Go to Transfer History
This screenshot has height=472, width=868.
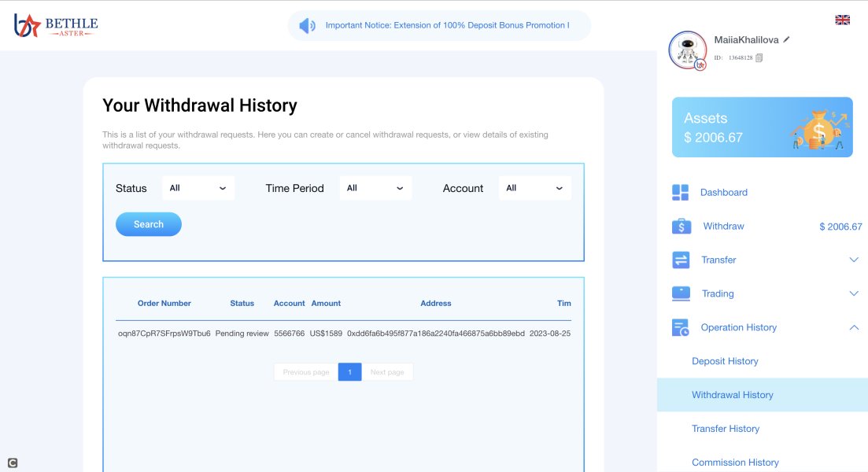coord(726,428)
